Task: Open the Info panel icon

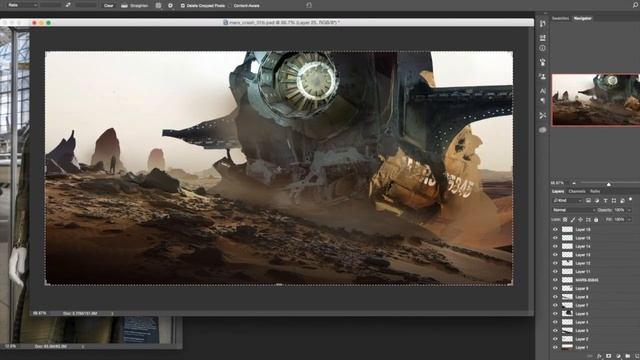Action: 542,48
